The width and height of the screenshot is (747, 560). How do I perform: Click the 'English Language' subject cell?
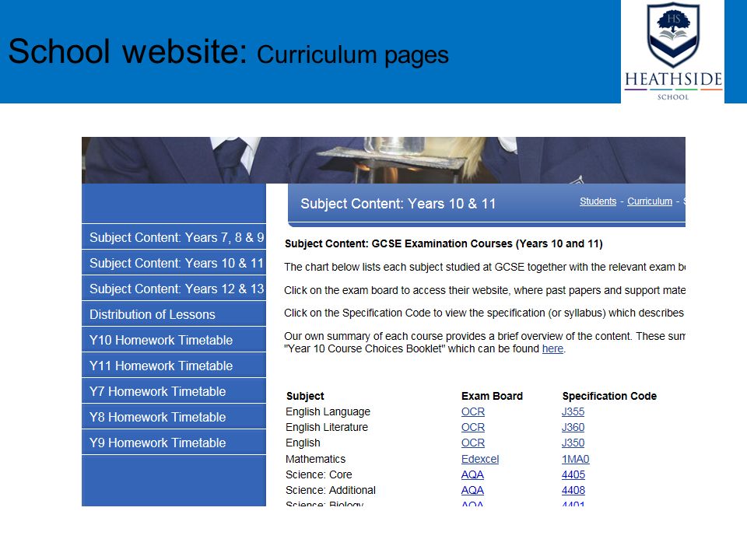[x=328, y=412]
